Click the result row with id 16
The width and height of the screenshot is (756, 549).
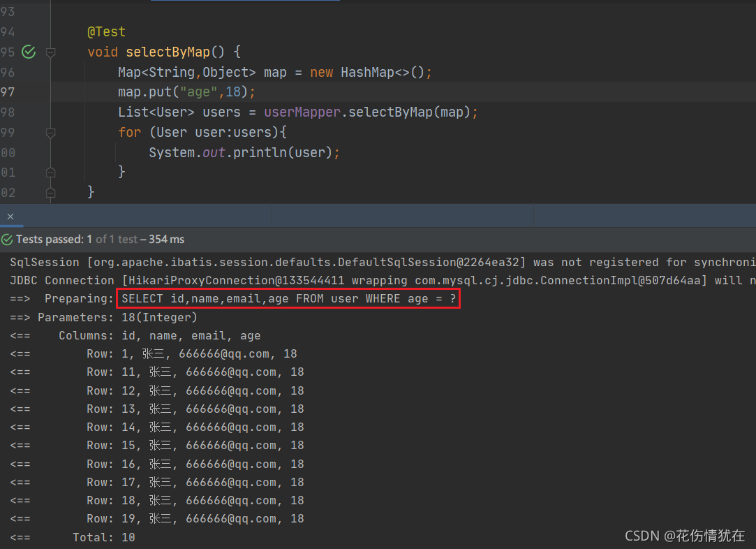click(156, 464)
